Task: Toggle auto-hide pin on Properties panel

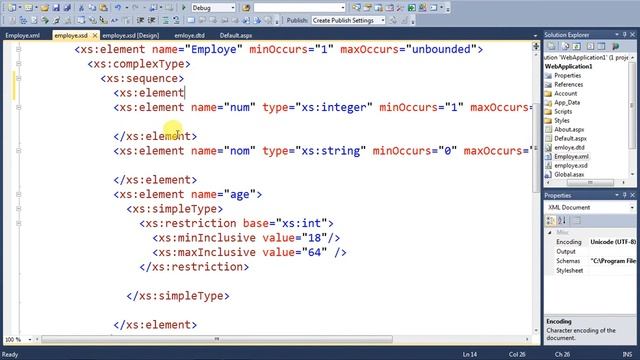Action: (624, 196)
